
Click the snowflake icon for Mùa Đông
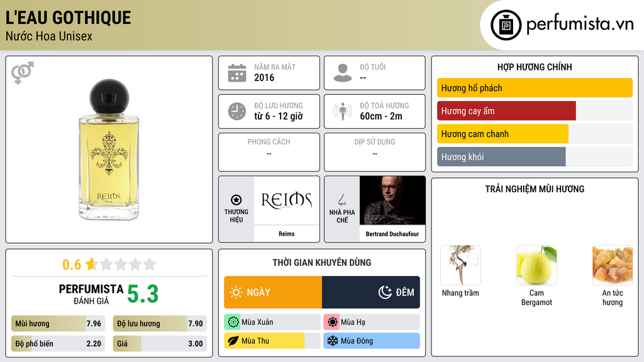(332, 341)
